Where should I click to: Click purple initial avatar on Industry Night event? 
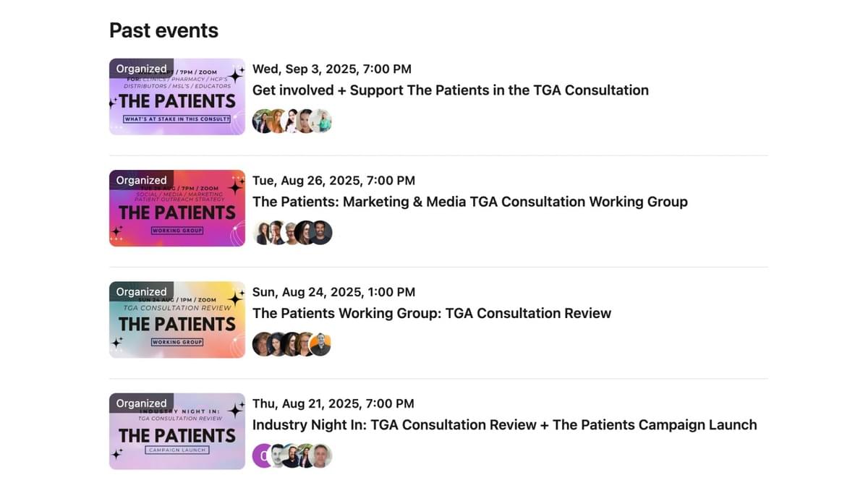[x=262, y=455]
